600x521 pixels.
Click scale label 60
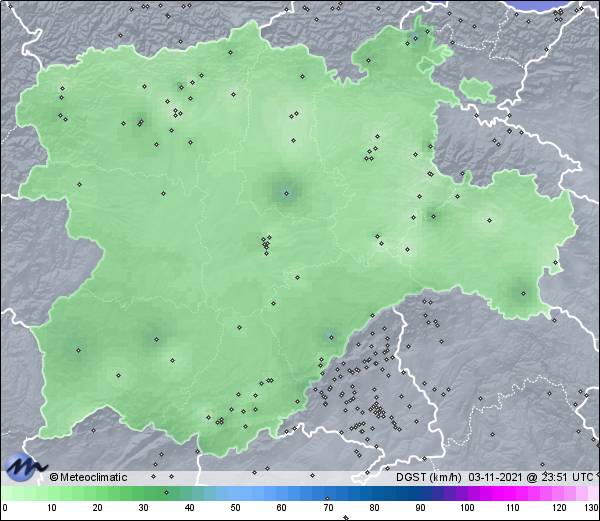282,507
